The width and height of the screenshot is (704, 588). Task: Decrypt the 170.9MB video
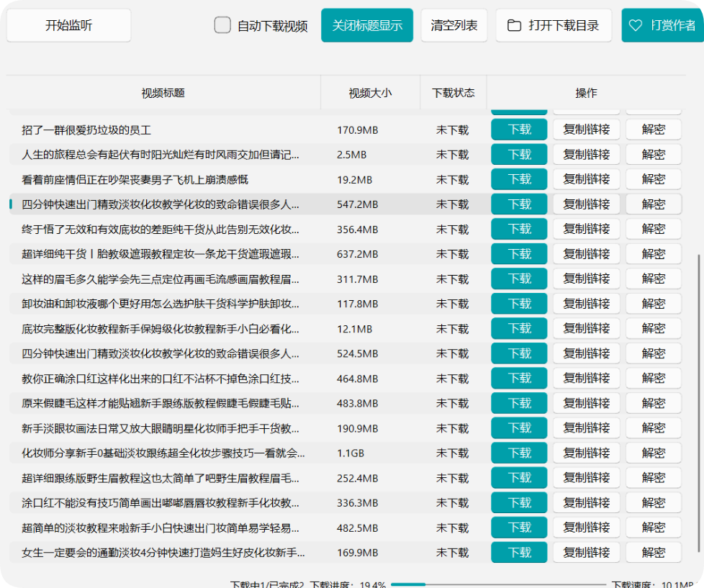pos(654,130)
